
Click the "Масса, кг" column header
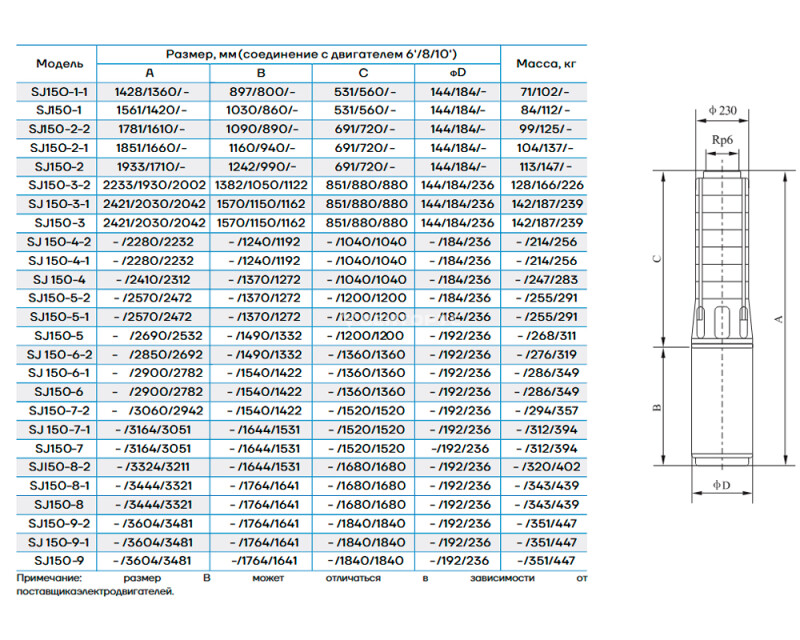pyautogui.click(x=546, y=63)
